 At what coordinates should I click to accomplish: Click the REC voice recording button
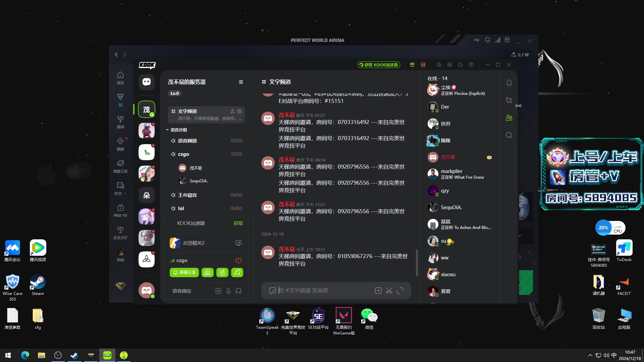[208, 273]
